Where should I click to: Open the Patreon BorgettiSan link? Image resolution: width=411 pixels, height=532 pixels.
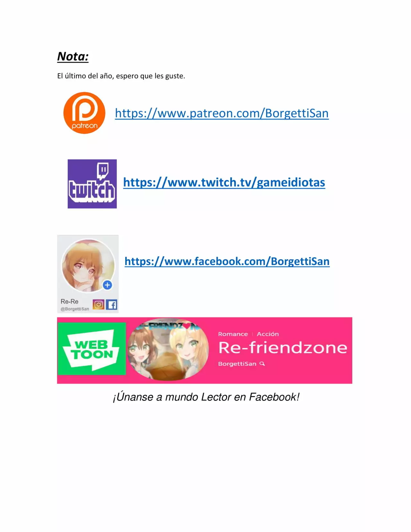click(x=222, y=113)
